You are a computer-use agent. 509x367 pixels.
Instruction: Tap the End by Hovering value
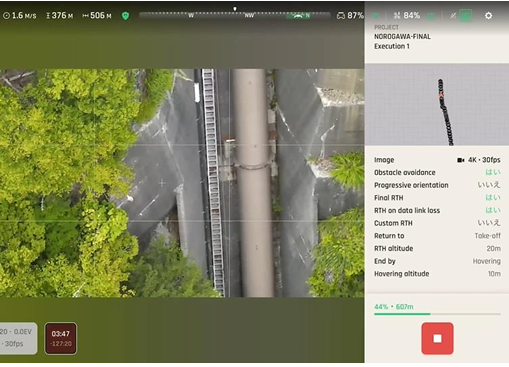pyautogui.click(x=487, y=261)
